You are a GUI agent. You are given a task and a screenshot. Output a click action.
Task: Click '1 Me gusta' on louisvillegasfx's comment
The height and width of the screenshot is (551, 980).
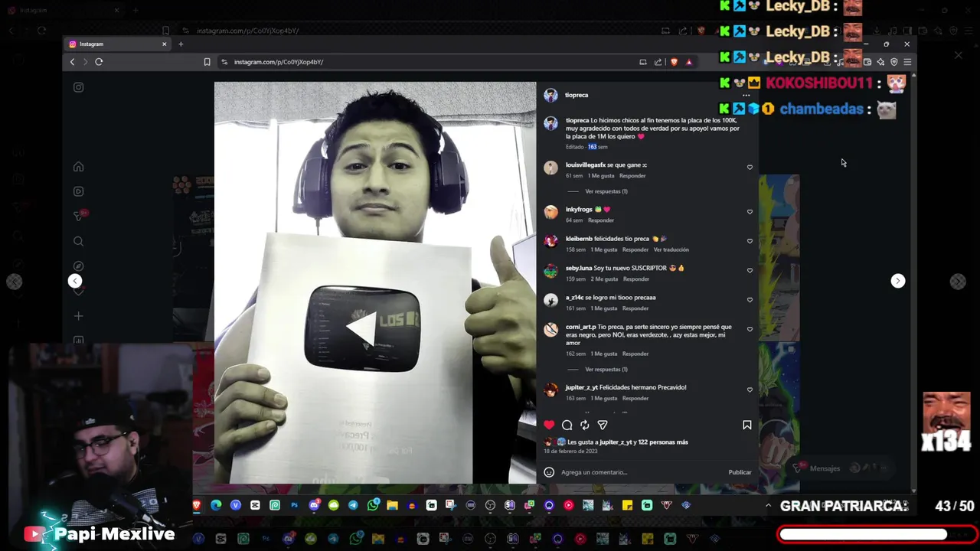point(602,176)
